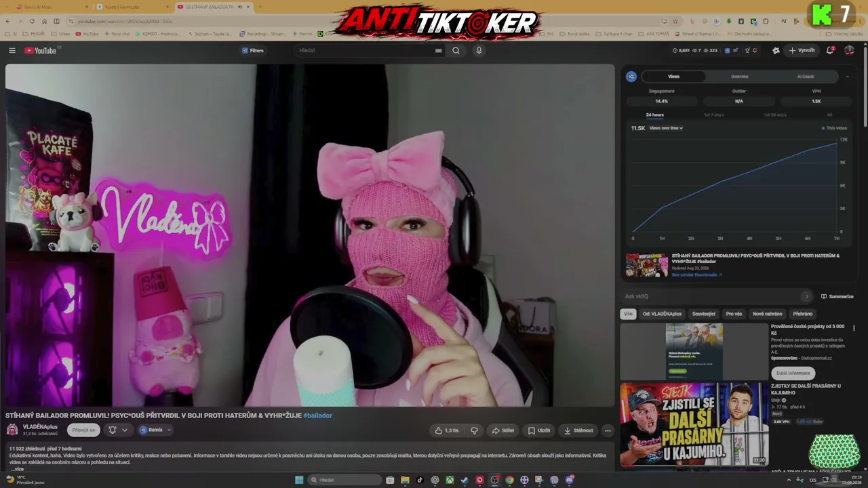Open the on-screen keyboard in search box
Screen dimensions: 868x488
439,50
